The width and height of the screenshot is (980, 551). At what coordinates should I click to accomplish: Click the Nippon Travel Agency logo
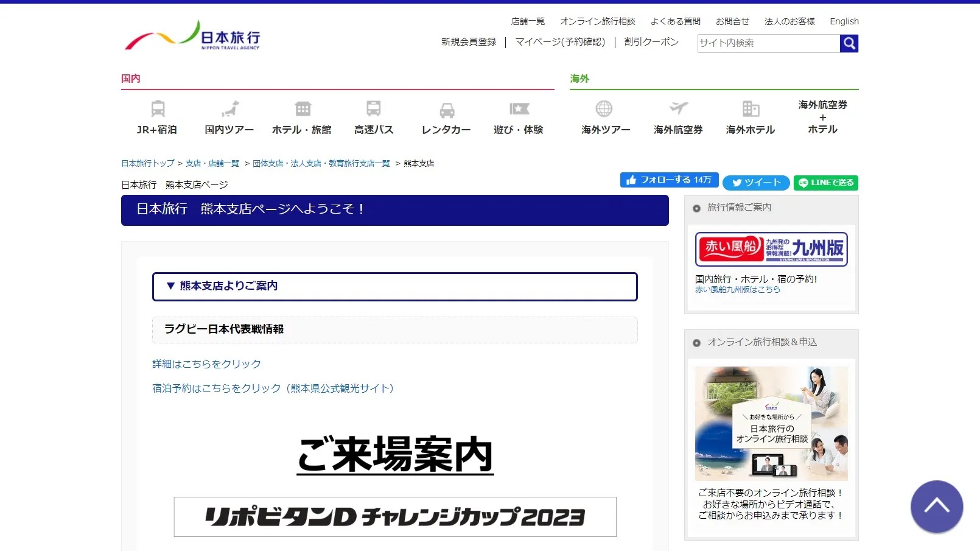(192, 35)
